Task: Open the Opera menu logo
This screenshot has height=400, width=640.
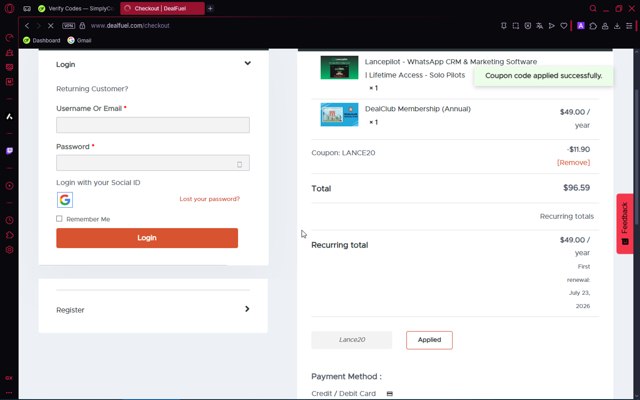Action: click(x=9, y=8)
